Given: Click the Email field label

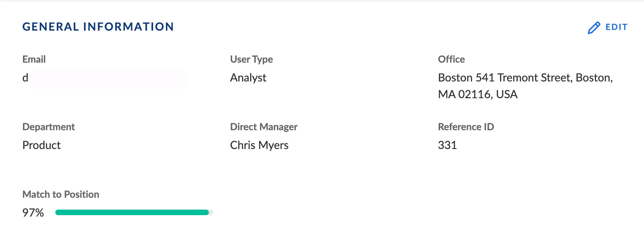Looking at the screenshot, I should [x=34, y=59].
